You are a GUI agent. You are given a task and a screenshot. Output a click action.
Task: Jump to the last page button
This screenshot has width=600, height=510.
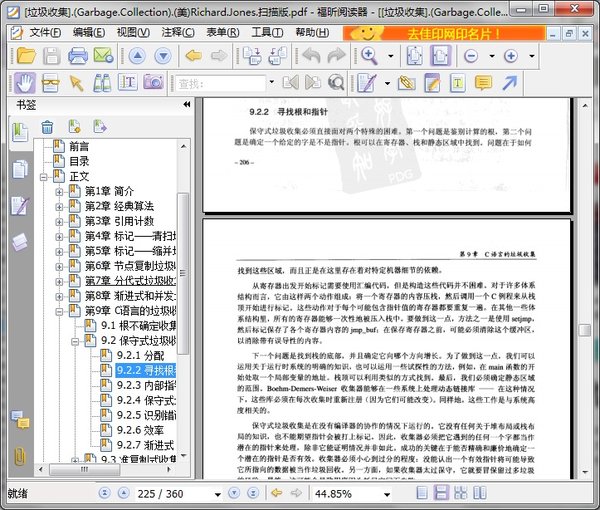253,493
